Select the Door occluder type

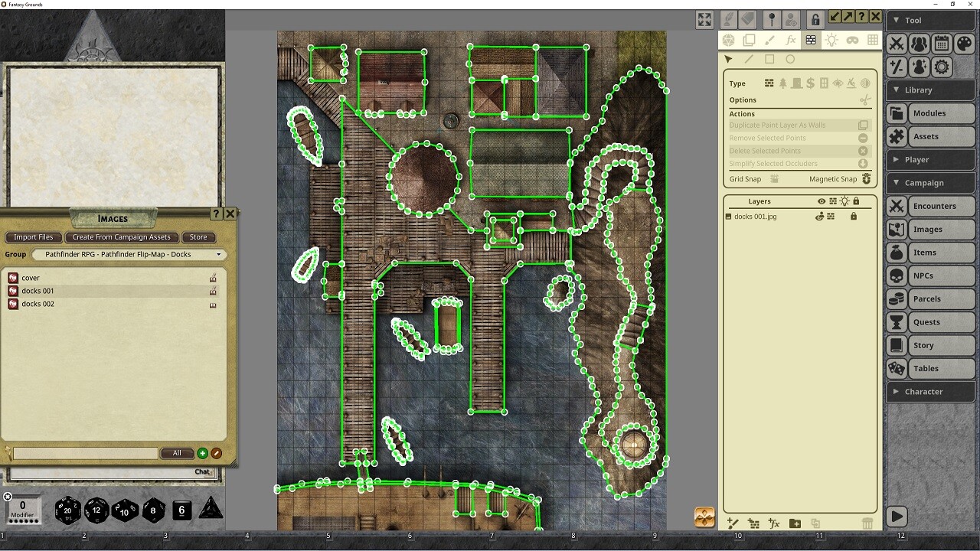point(796,83)
